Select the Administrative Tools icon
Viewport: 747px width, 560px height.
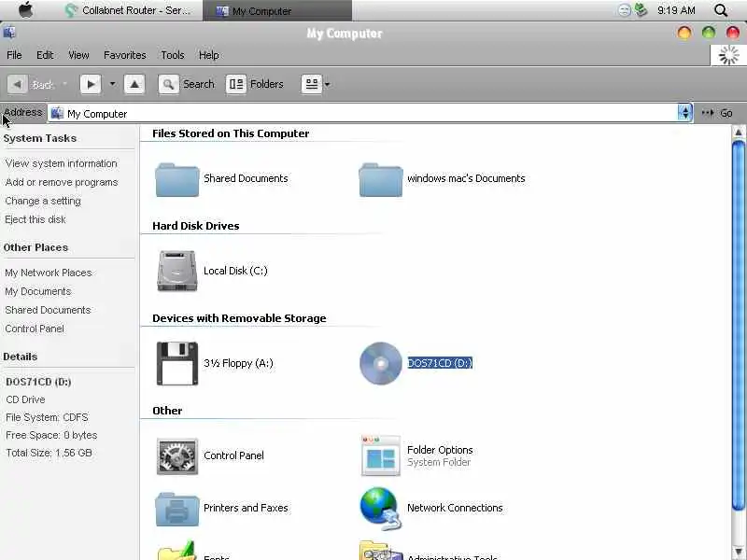point(381,551)
